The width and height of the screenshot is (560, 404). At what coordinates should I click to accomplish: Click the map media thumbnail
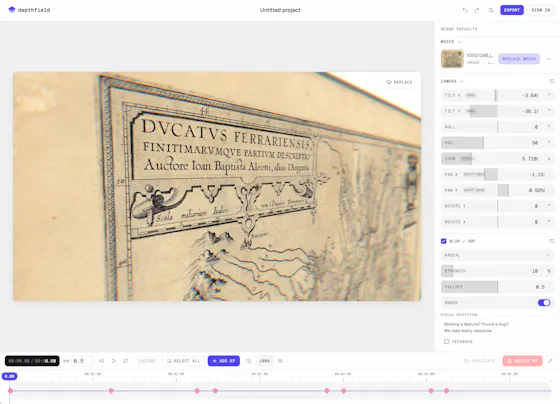pyautogui.click(x=452, y=59)
